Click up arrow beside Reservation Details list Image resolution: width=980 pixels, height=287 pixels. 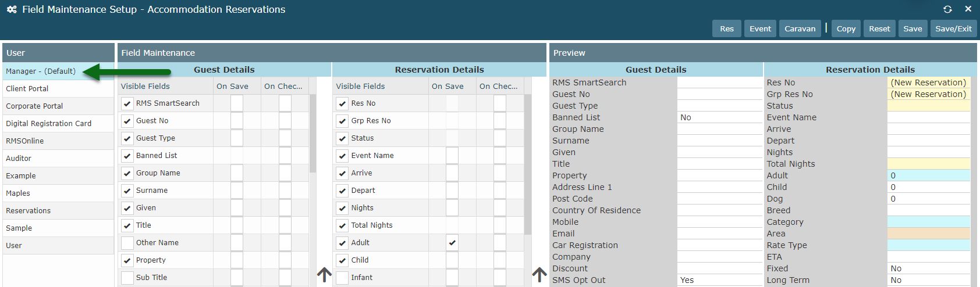539,274
